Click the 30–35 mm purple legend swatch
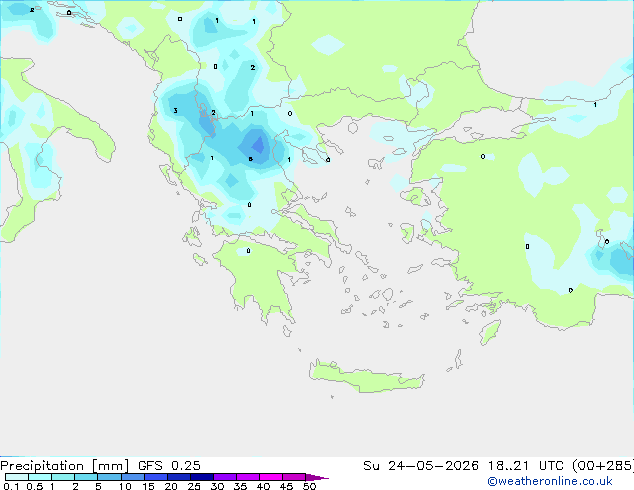 pos(225,477)
